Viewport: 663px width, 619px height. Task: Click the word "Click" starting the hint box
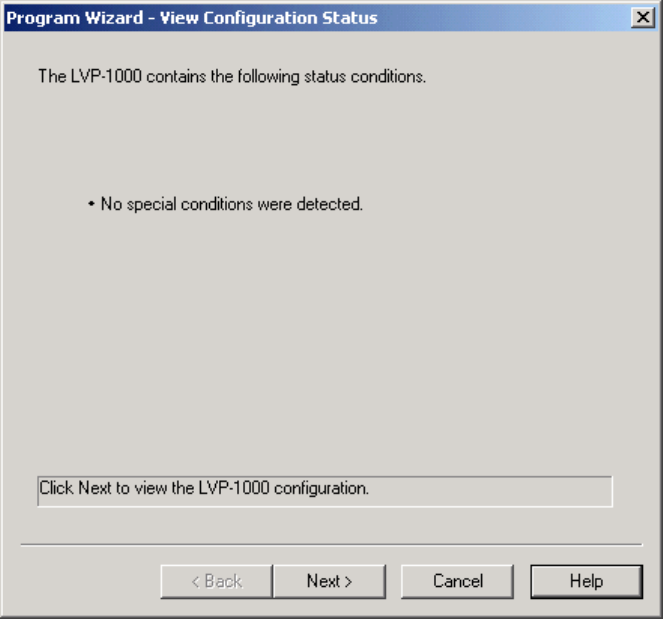(x=54, y=489)
